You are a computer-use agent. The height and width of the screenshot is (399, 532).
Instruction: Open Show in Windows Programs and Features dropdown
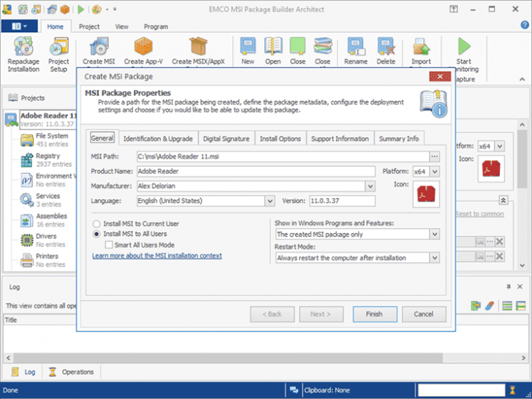click(x=435, y=234)
